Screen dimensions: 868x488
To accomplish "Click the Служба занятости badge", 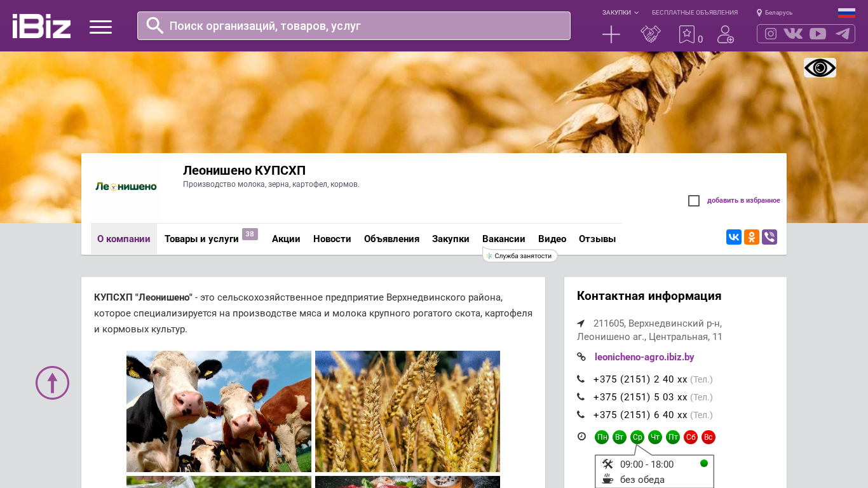I will coord(520,255).
